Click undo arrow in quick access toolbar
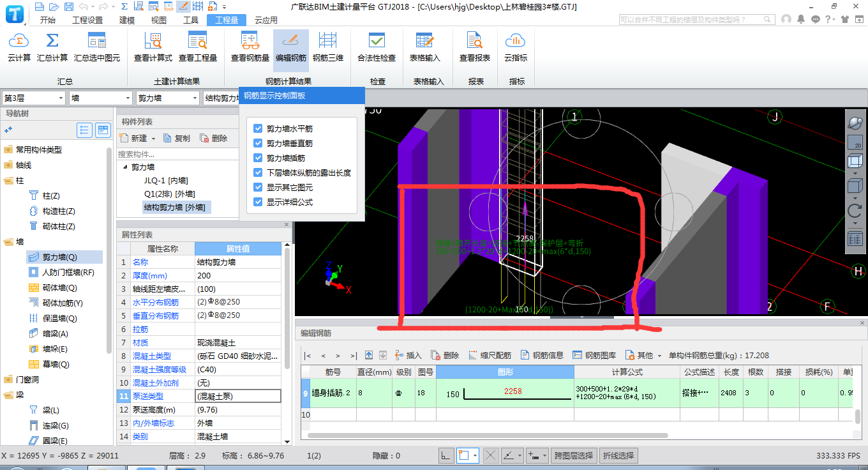This screenshot has height=470, width=868. [x=83, y=6]
